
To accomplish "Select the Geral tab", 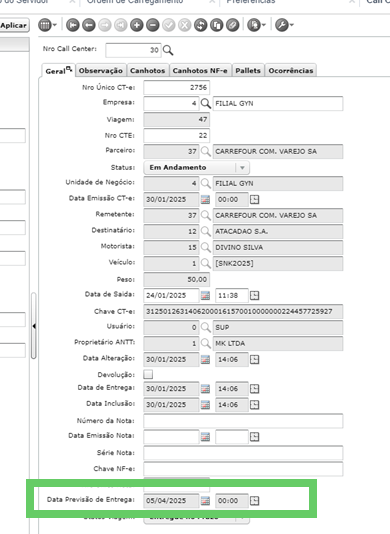I will (x=58, y=71).
